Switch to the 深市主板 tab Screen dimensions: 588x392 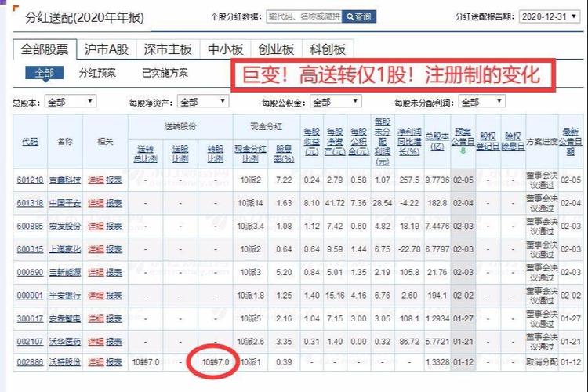[x=168, y=49]
